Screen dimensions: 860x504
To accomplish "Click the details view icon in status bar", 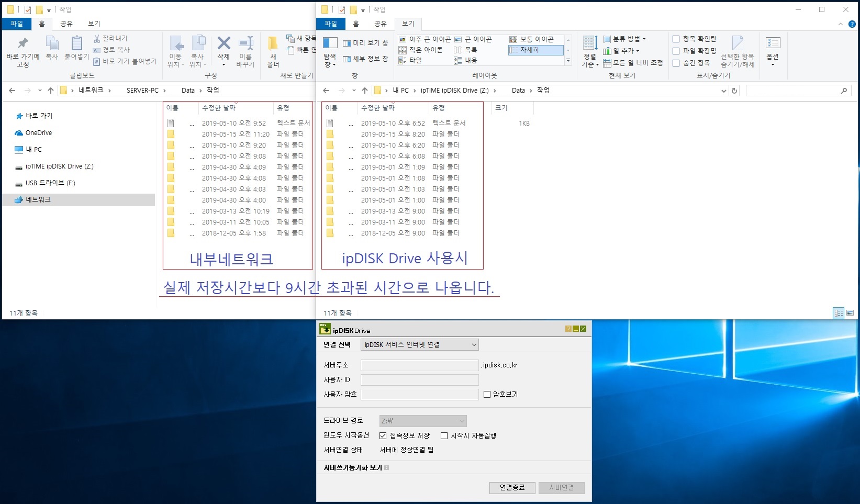I will pos(839,313).
